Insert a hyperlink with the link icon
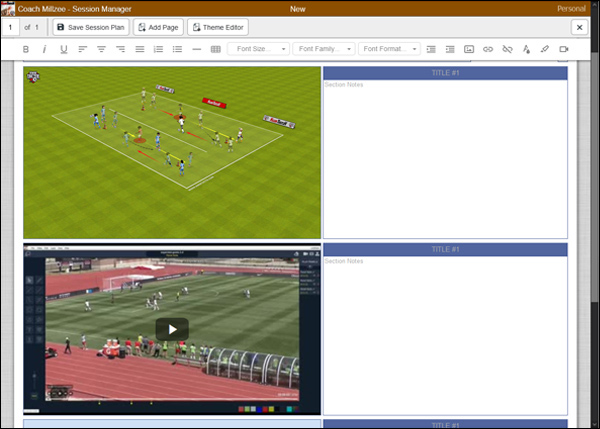Image resolution: width=600 pixels, height=429 pixels. tap(488, 49)
